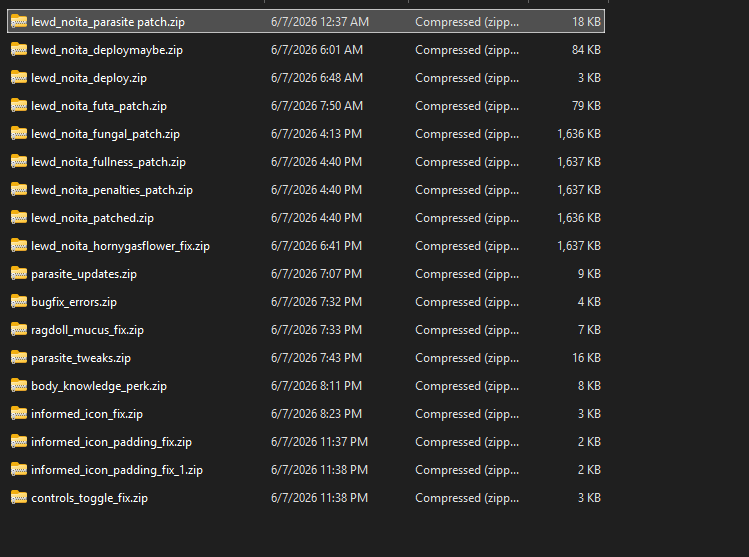Select file name lewd_noita_futa_patch.zip
Screen dimensions: 749x557
coord(99,106)
